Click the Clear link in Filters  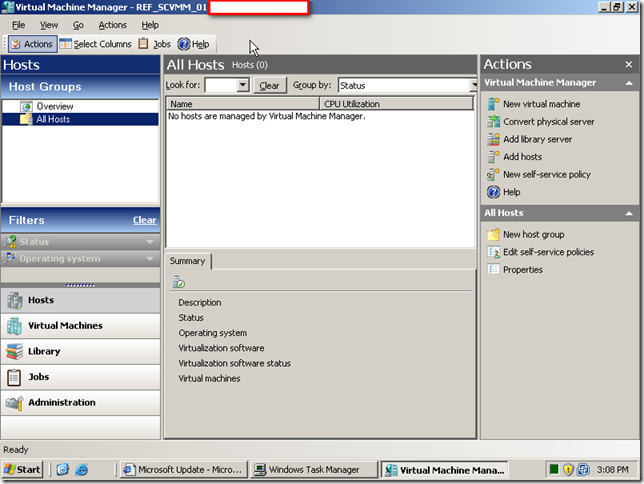pyautogui.click(x=145, y=220)
